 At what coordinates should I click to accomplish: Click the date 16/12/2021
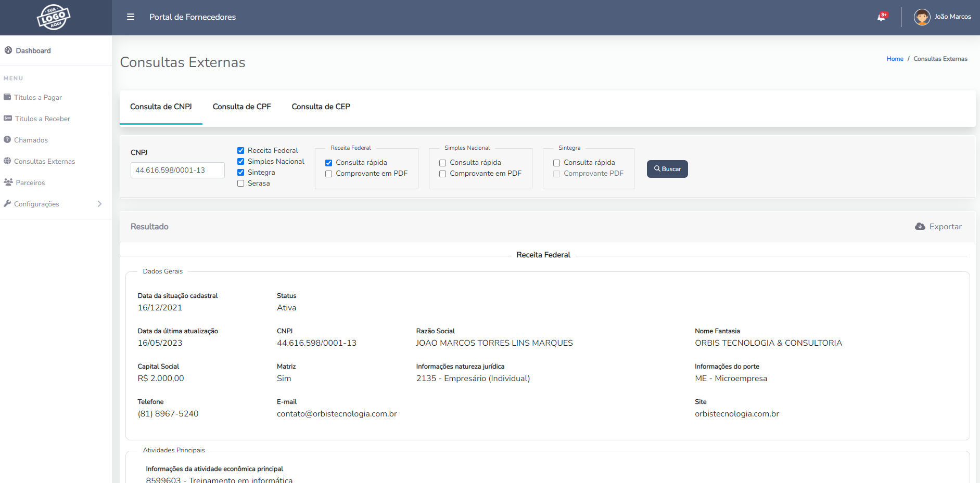[x=160, y=308]
